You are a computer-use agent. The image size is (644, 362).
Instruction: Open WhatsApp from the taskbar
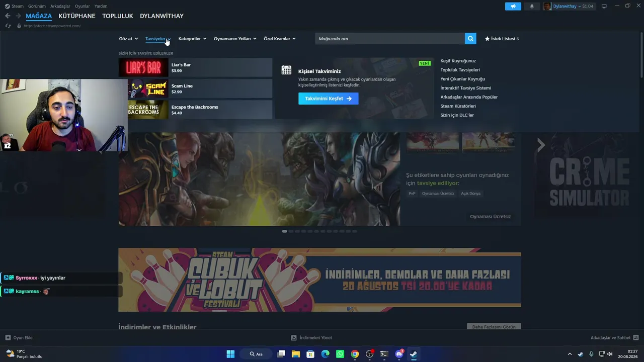(x=340, y=354)
